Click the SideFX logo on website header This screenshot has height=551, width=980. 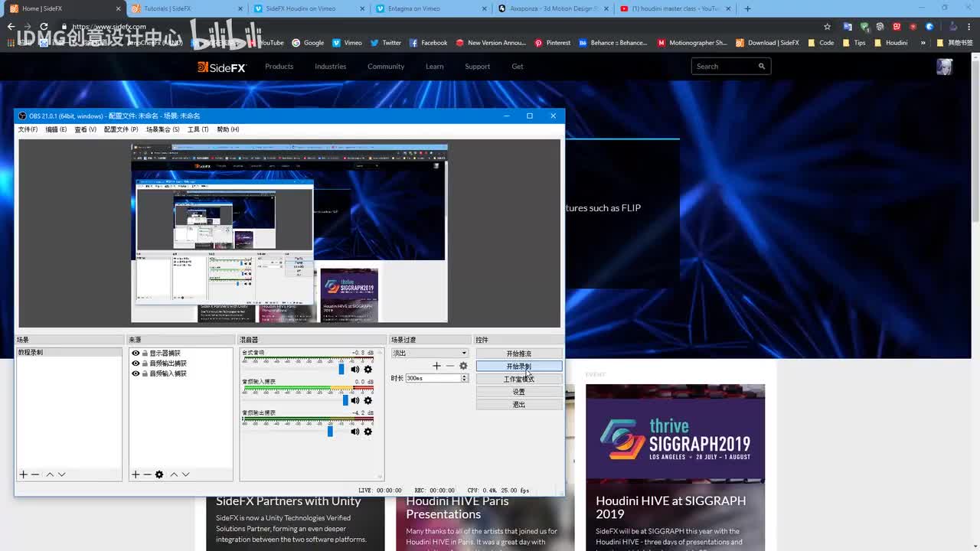(222, 67)
